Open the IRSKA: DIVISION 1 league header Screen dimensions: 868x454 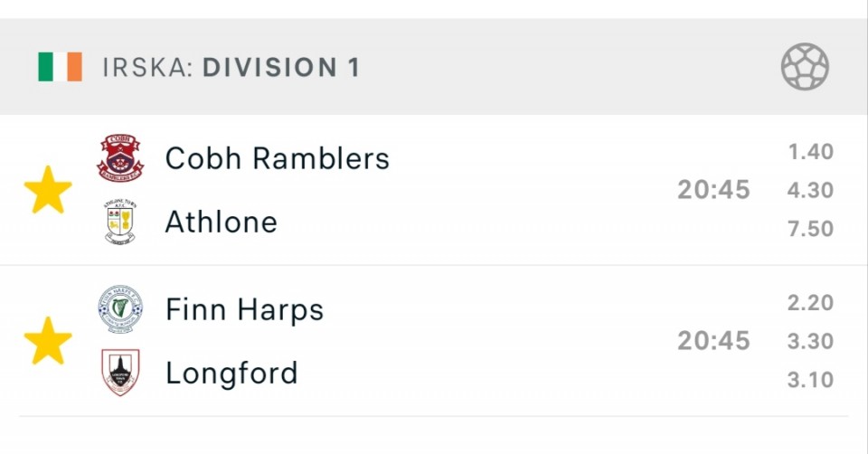(434, 67)
